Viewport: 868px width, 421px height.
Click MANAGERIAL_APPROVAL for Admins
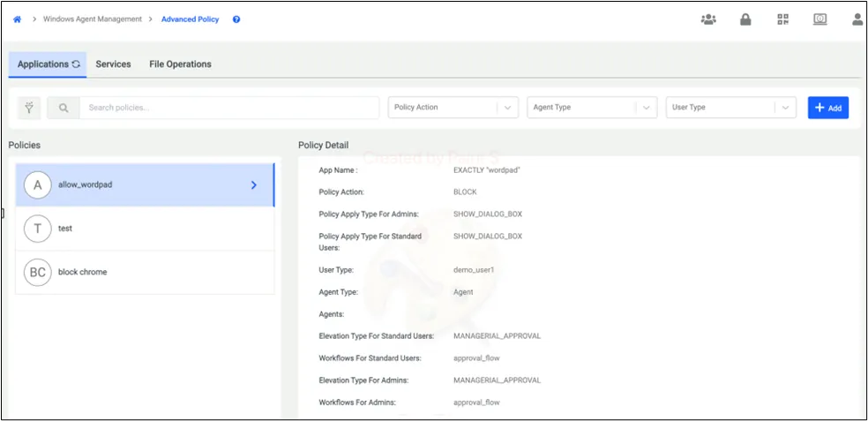(498, 380)
